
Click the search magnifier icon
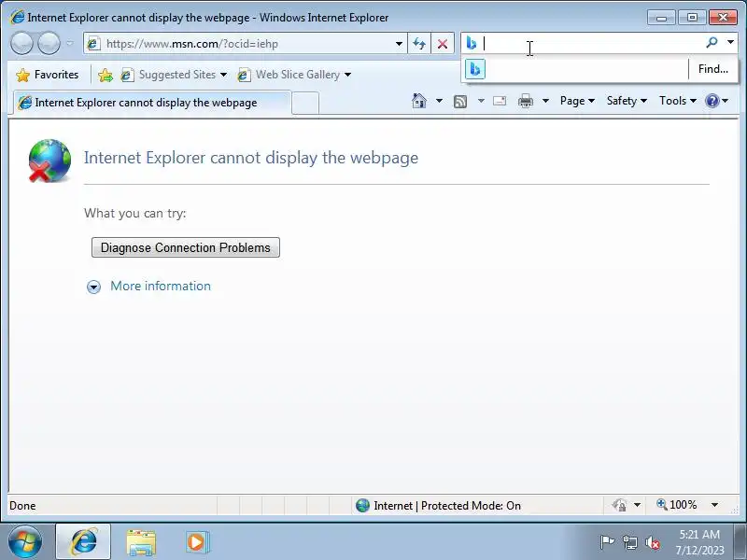[712, 43]
